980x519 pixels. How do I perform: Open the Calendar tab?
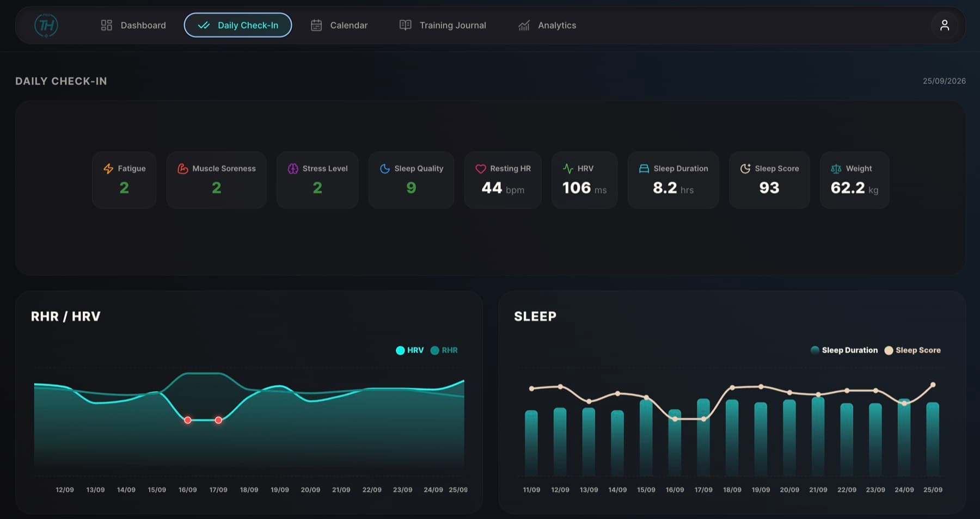click(x=339, y=25)
